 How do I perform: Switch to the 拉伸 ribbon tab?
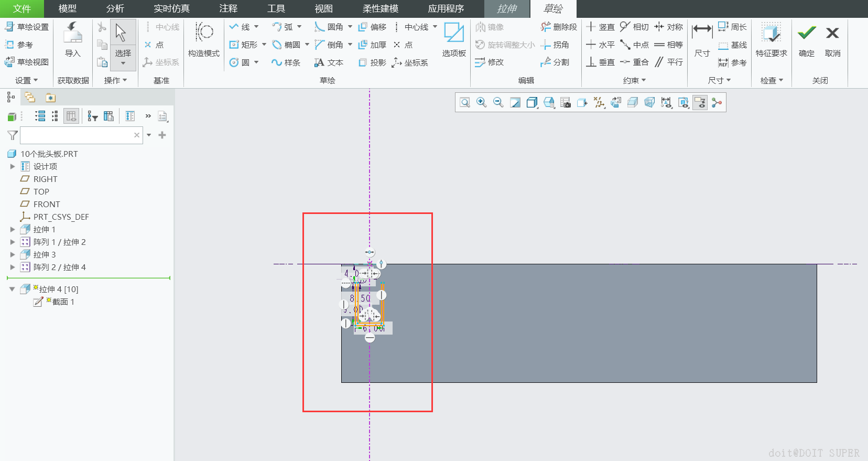506,9
